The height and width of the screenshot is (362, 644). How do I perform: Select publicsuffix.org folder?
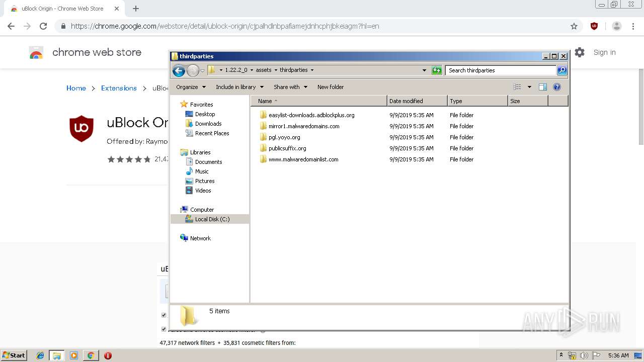coord(287,148)
